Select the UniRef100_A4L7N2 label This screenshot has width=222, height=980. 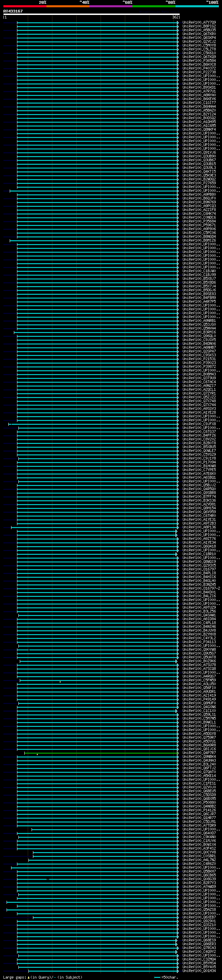[199, 860]
